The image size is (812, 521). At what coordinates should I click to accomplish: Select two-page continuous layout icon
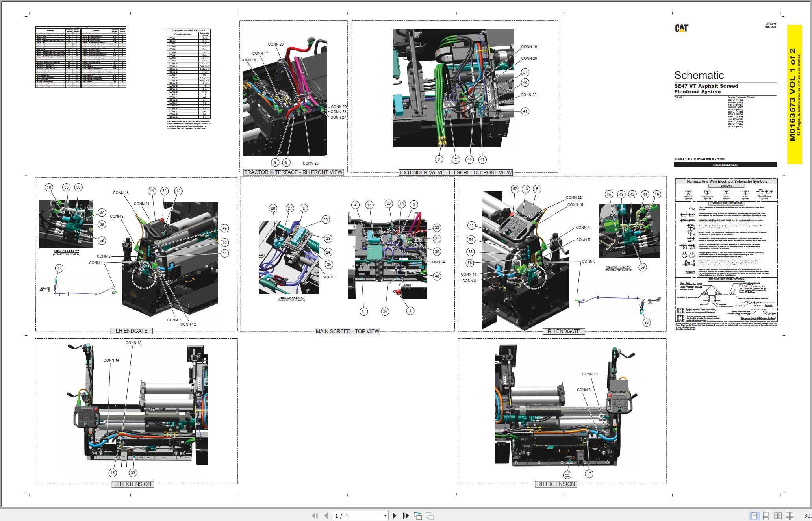click(790, 515)
